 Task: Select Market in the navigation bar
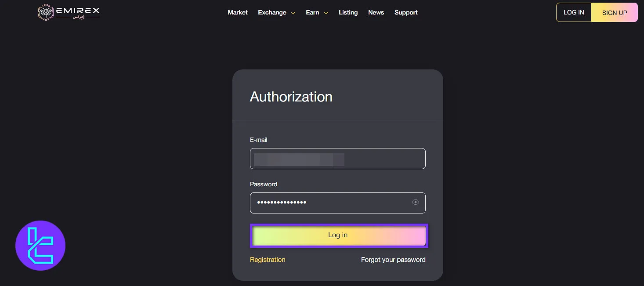pos(237,13)
